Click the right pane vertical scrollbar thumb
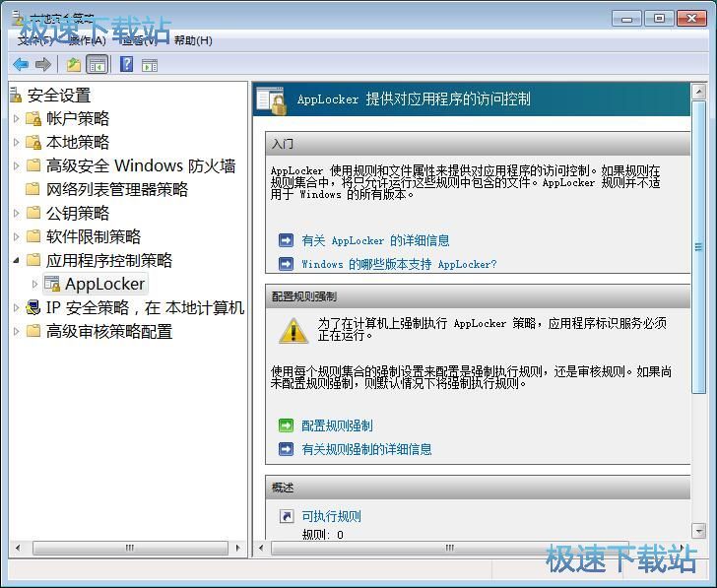 698,247
